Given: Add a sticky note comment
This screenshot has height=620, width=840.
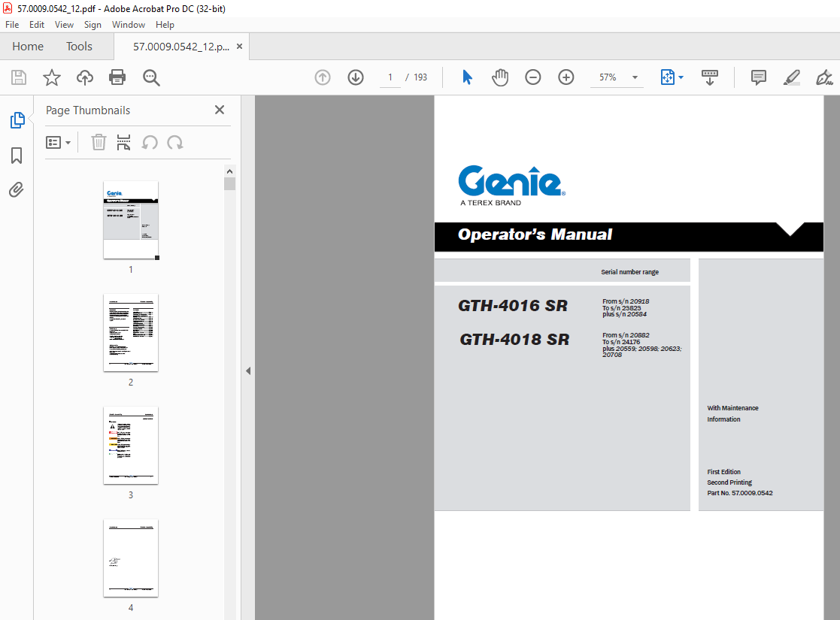Looking at the screenshot, I should coord(759,77).
